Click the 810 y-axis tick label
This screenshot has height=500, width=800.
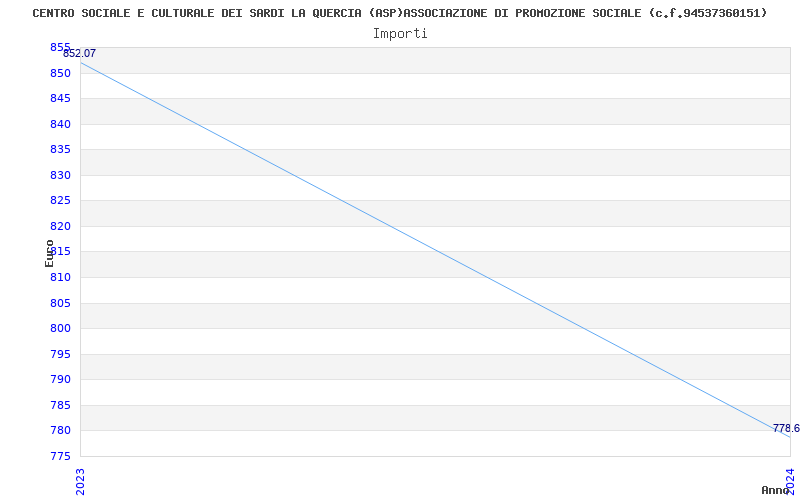click(60, 277)
